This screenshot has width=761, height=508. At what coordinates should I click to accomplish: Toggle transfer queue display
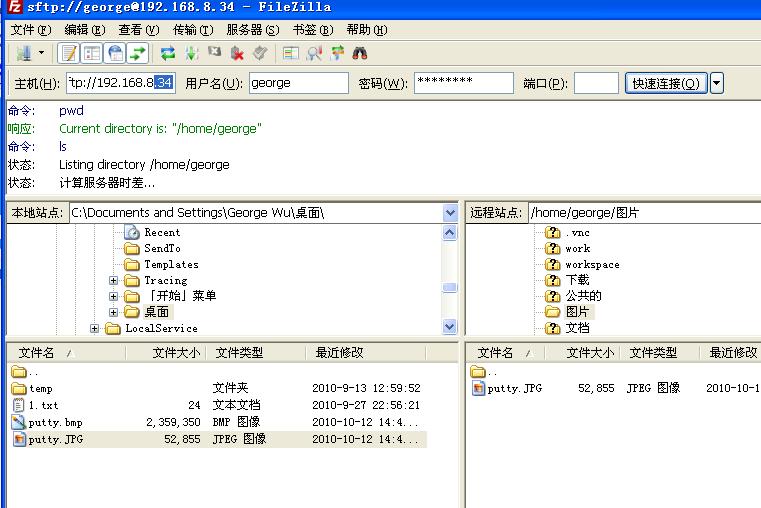(x=138, y=53)
